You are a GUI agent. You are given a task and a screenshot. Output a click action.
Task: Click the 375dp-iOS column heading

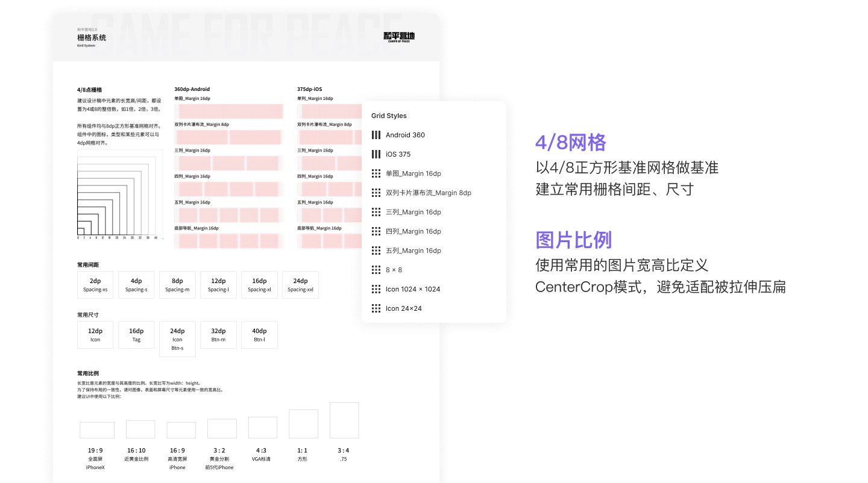coord(310,89)
